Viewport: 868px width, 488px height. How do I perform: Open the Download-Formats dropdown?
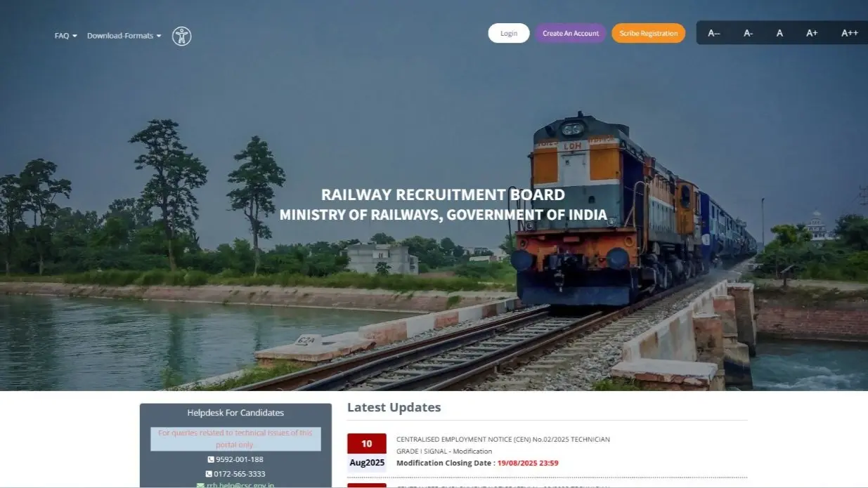(119, 35)
